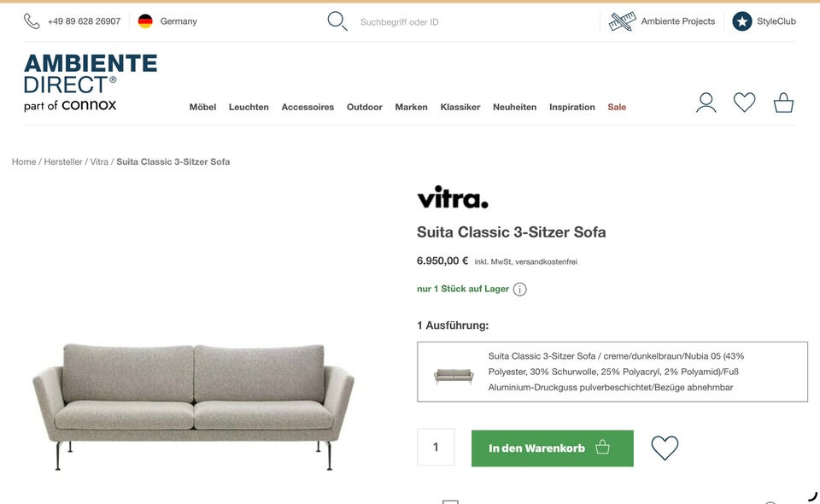Click the magnifying glass search icon

tap(337, 21)
